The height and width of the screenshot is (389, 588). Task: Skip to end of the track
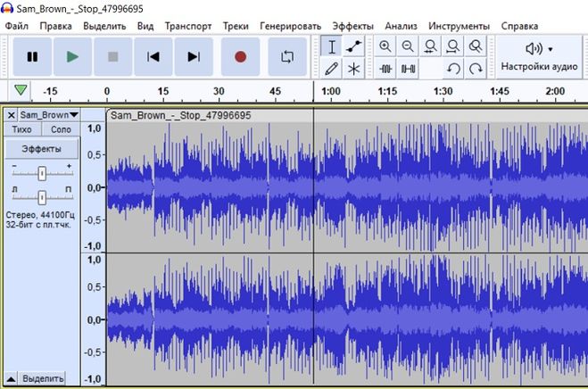pos(194,56)
